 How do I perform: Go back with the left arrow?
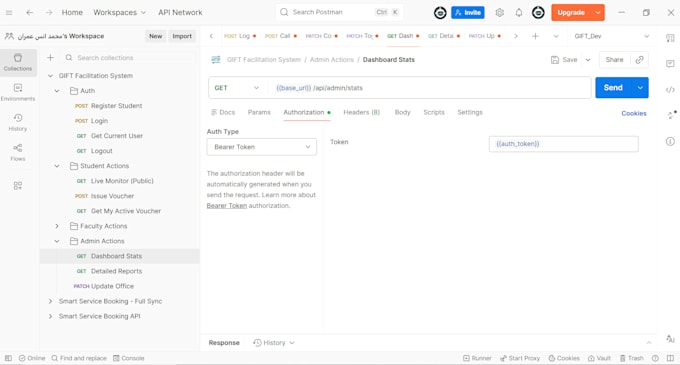29,13
